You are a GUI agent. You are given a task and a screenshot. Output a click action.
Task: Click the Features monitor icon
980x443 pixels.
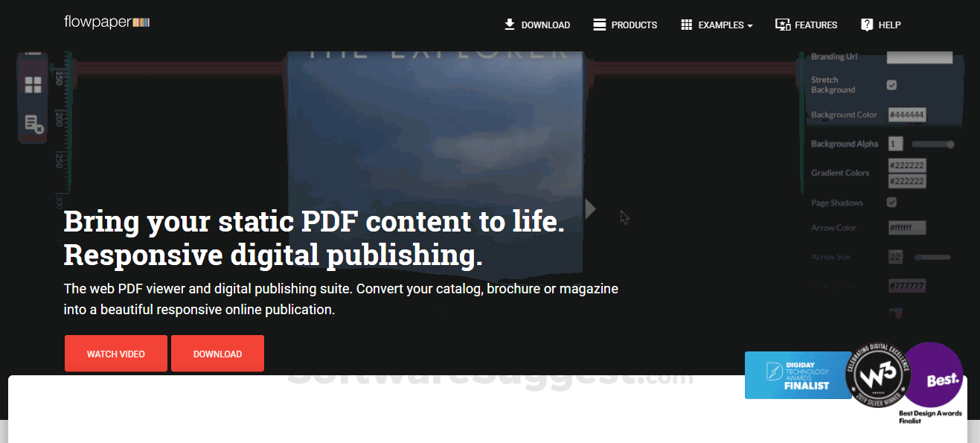(782, 25)
